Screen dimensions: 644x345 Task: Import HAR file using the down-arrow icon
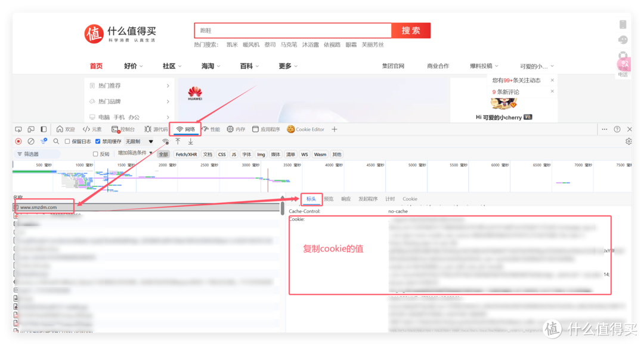(191, 141)
